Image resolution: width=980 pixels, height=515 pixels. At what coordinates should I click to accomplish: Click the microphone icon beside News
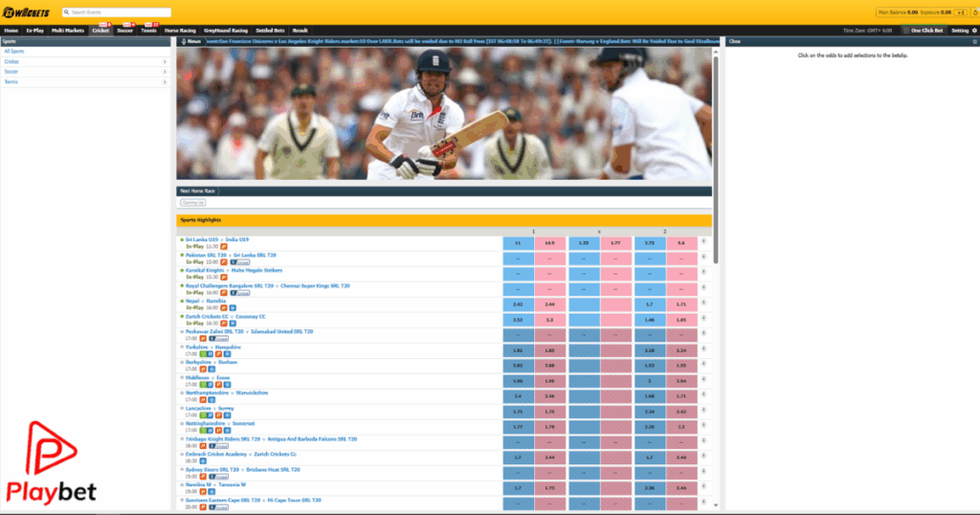tap(183, 41)
